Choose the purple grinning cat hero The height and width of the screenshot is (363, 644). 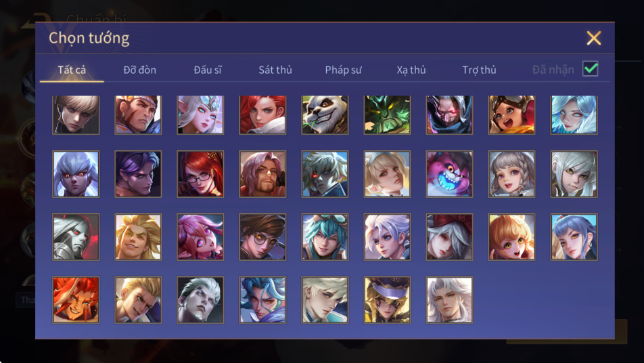(449, 174)
